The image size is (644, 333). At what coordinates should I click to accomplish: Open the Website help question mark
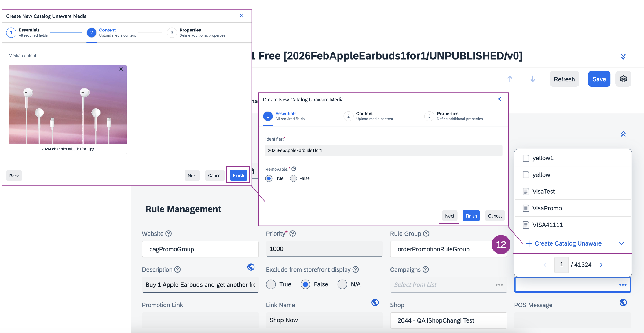(169, 234)
